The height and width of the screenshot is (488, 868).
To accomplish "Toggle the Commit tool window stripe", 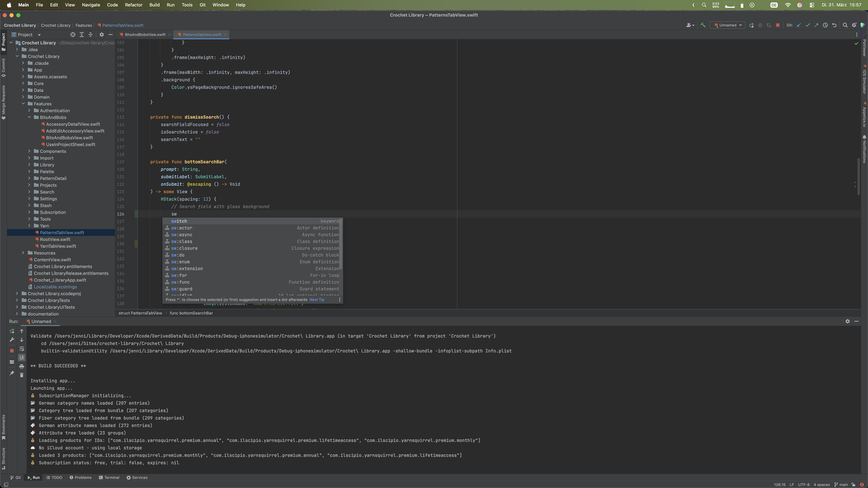I will (3, 68).
